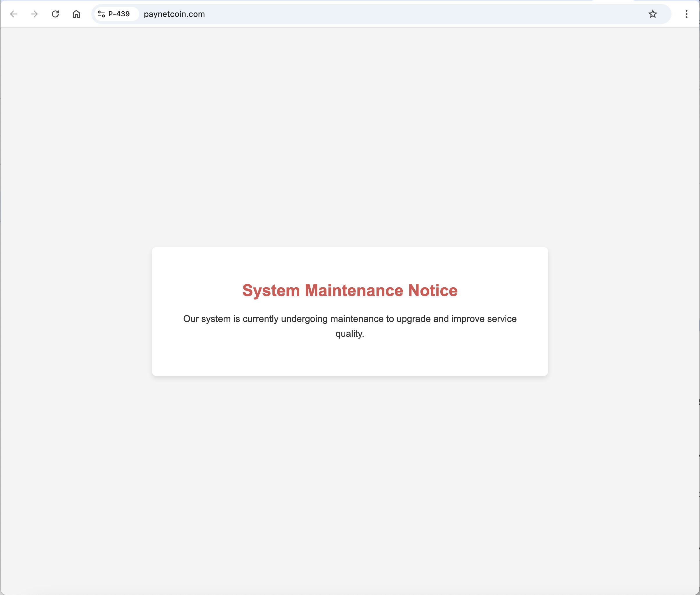Open the three-dot browser menu
Viewport: 700px width, 595px height.
686,14
